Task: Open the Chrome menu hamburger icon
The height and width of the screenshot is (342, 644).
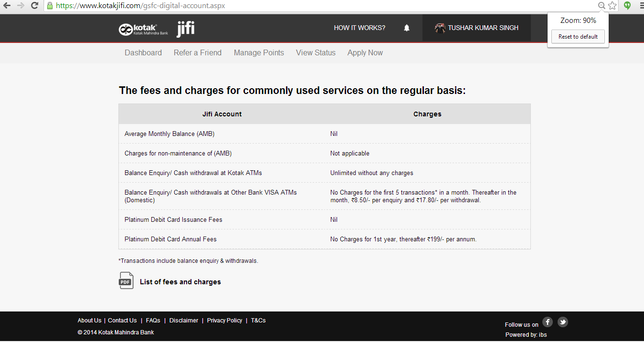Action: (x=642, y=6)
